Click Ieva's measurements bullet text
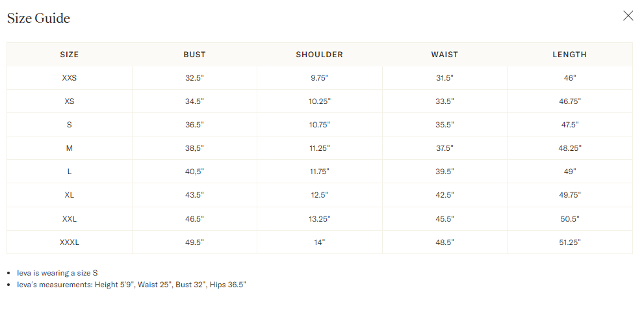The image size is (644, 310). pos(131,285)
